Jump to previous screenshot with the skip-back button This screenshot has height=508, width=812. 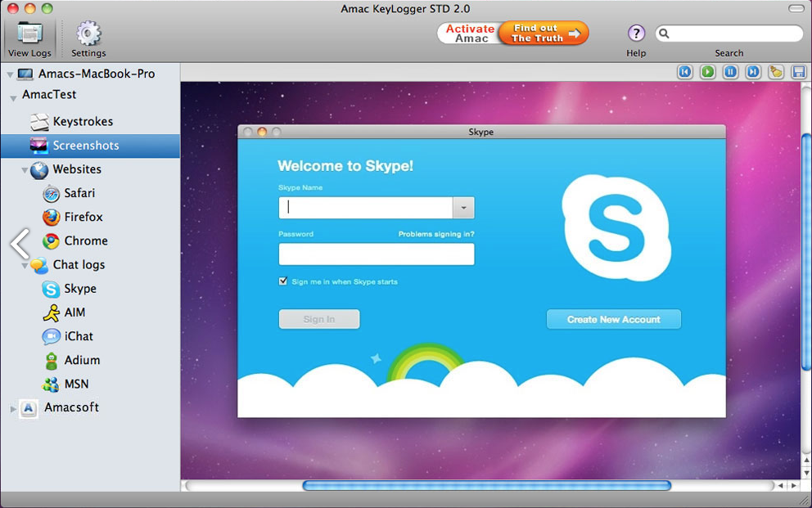684,72
